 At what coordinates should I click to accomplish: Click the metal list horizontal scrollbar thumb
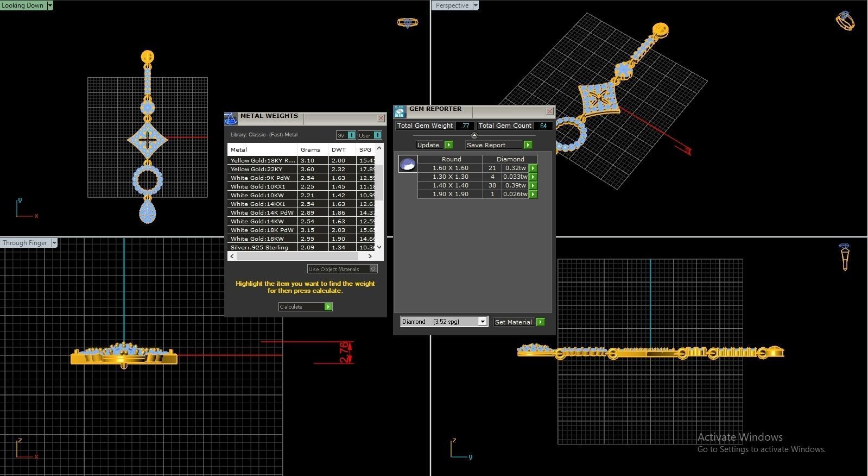coord(297,256)
